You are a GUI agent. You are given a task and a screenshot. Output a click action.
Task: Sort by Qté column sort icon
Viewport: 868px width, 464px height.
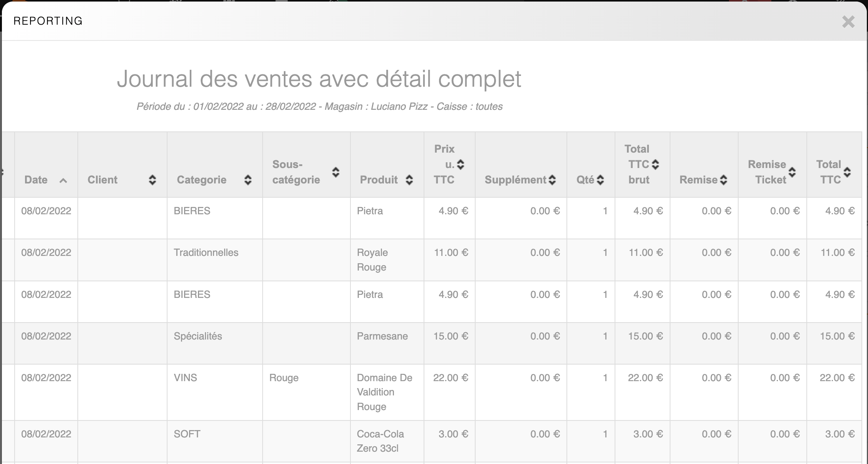[600, 180]
